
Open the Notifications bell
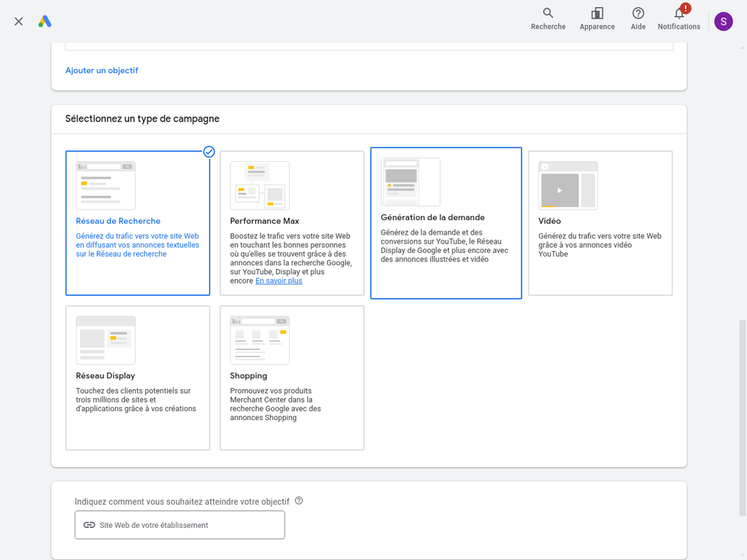679,19
